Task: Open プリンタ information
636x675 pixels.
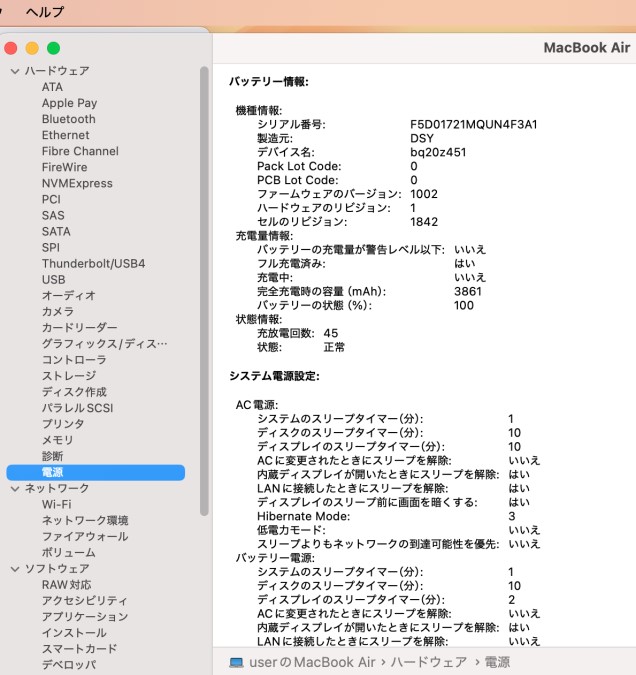Action: point(63,424)
